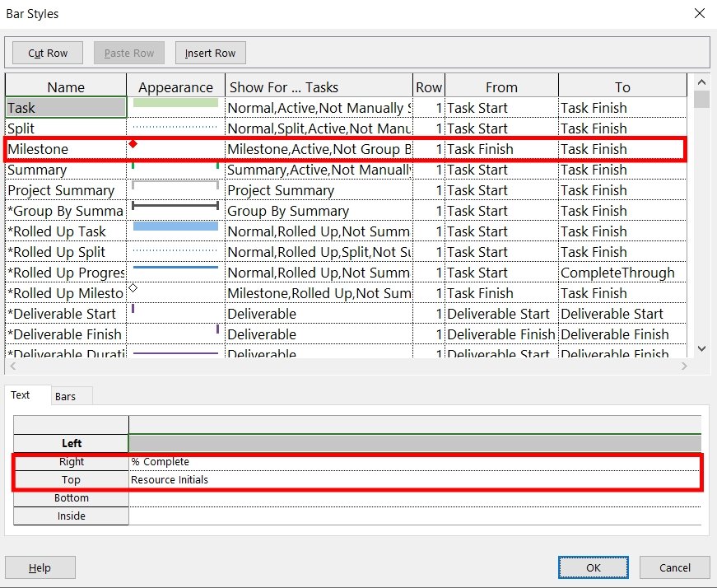This screenshot has height=588, width=717.
Task: Click the green Task bar appearance
Action: click(x=175, y=103)
